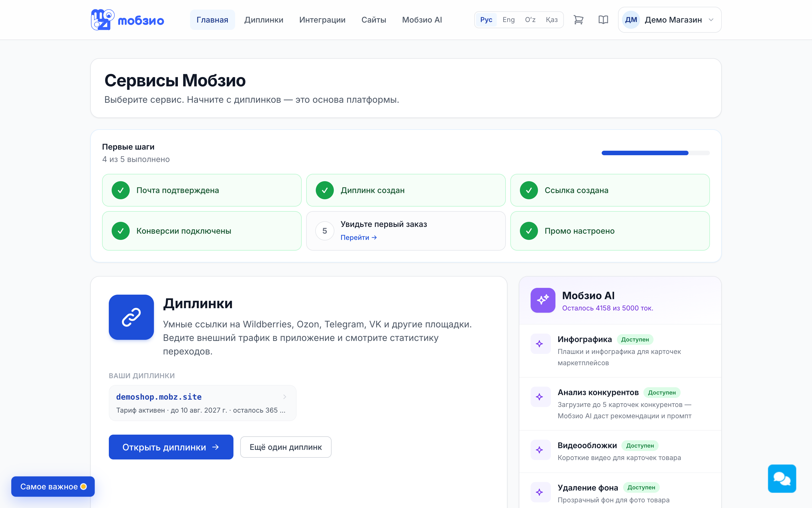Click the Первые шаги progress bar
Image resolution: width=812 pixels, height=508 pixels.
(x=655, y=153)
